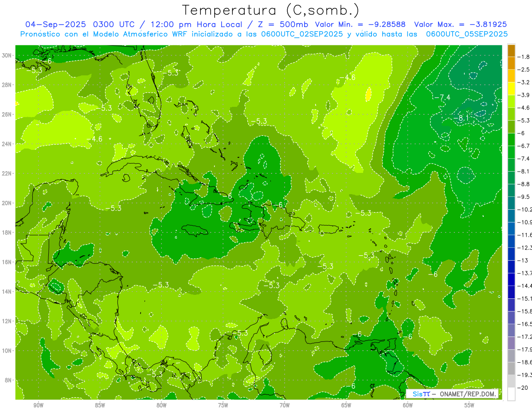Click the "-3.2" colorbar label
The image size is (532, 411).
point(524,82)
